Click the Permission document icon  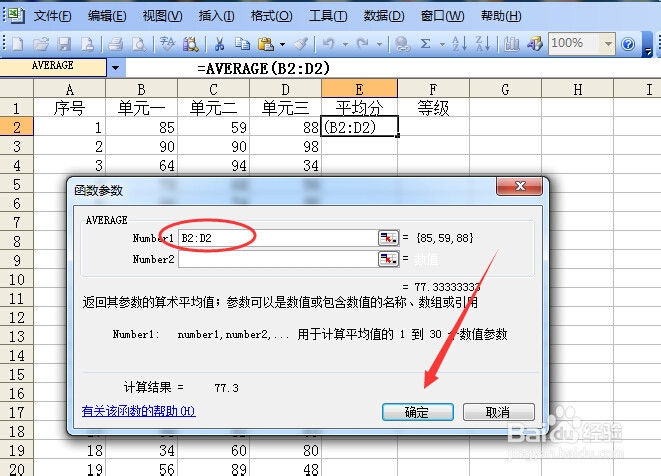tap(87, 43)
